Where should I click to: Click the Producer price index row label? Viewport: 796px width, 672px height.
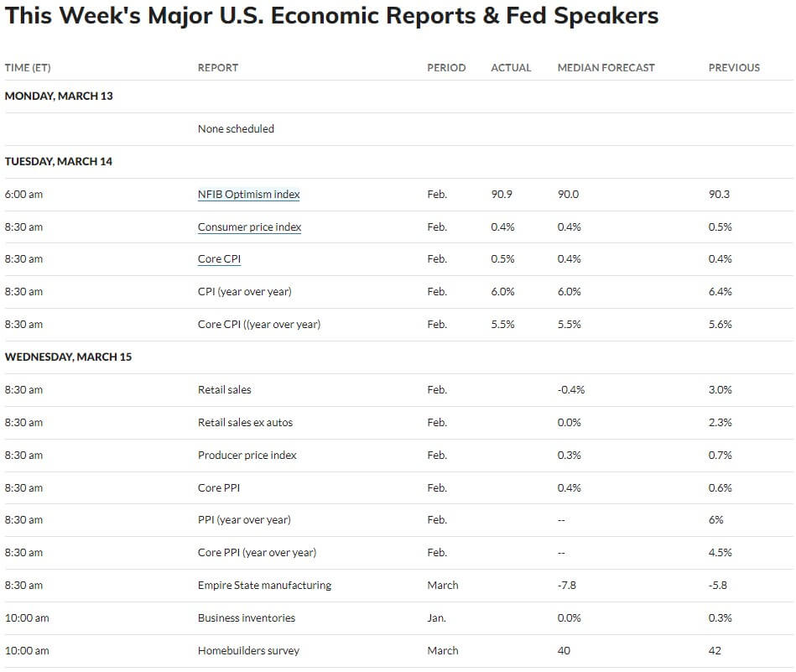tap(247, 455)
